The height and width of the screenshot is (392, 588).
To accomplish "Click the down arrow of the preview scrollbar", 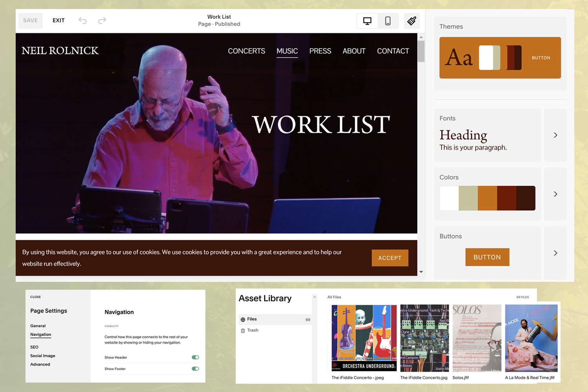I will (x=421, y=272).
